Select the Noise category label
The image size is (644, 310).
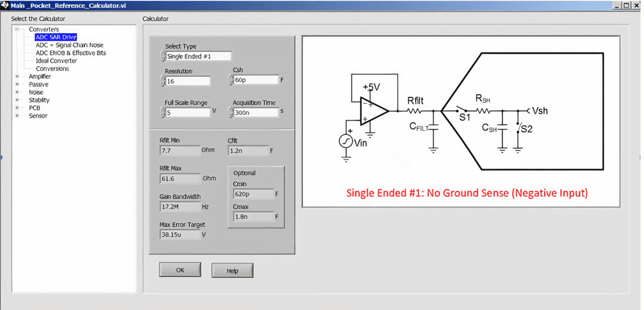pyautogui.click(x=36, y=92)
